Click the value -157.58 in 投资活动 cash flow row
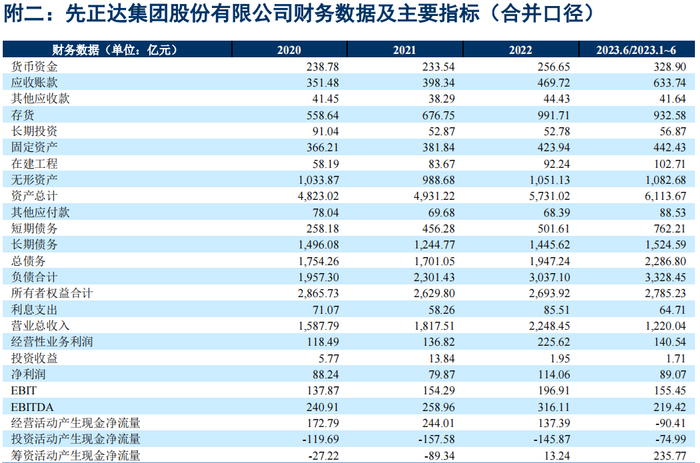Image resolution: width=700 pixels, height=463 pixels. 437,439
